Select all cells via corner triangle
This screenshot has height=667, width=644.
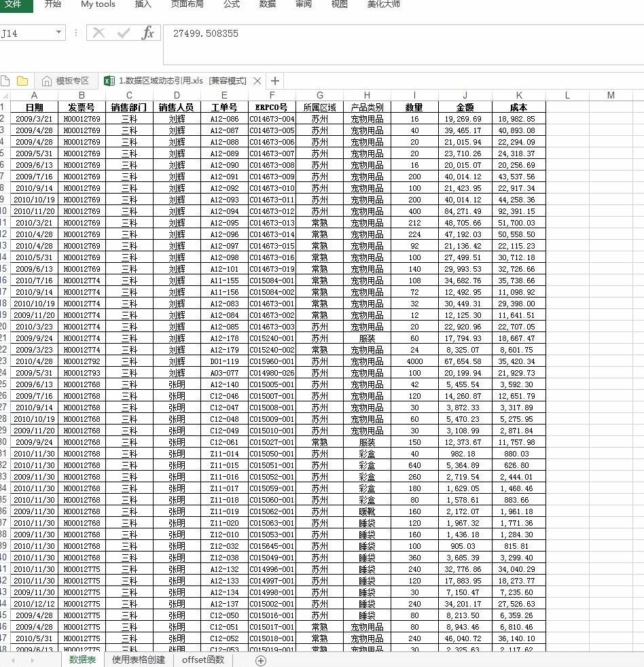coord(5,95)
